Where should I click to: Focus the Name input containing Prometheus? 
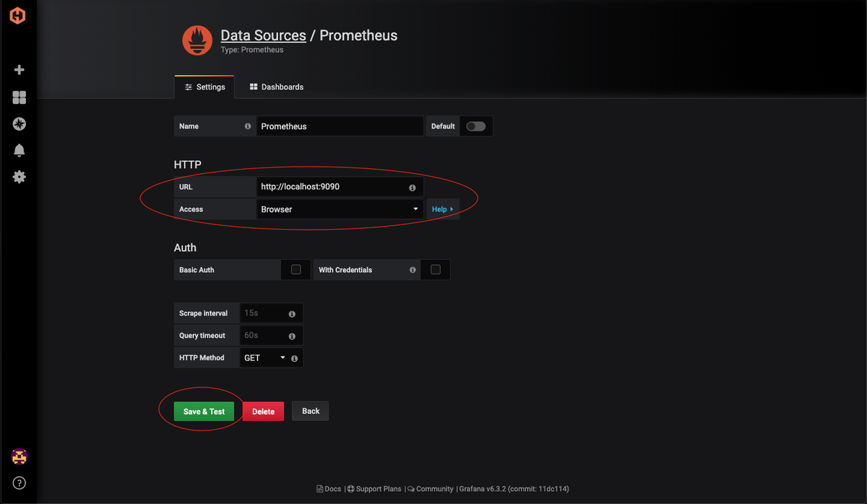(x=340, y=126)
